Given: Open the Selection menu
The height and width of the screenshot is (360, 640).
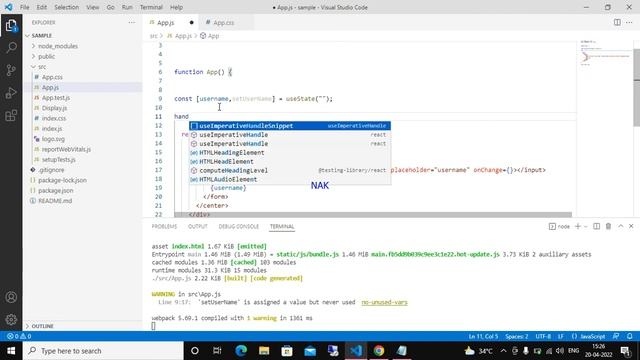Looking at the screenshot, I should coord(67,7).
